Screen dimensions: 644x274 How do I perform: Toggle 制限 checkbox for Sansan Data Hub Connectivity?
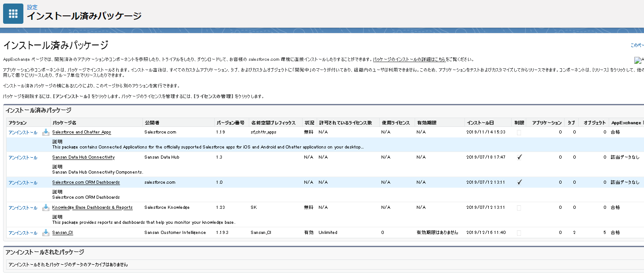[x=519, y=157]
